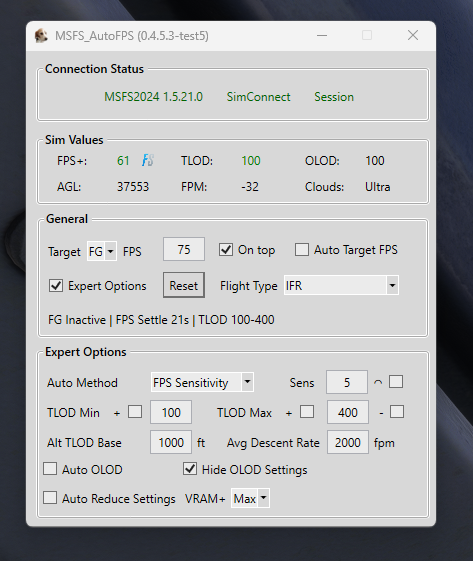Toggle the checkbox right of Sens field
Screen dimensions: 473x561
396,382
